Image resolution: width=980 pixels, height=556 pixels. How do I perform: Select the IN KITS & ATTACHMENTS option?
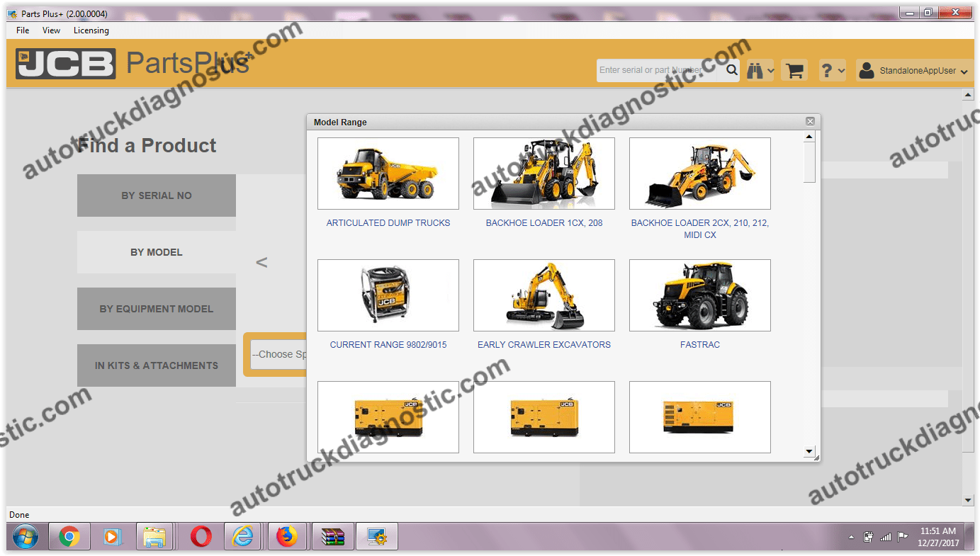[x=156, y=365]
